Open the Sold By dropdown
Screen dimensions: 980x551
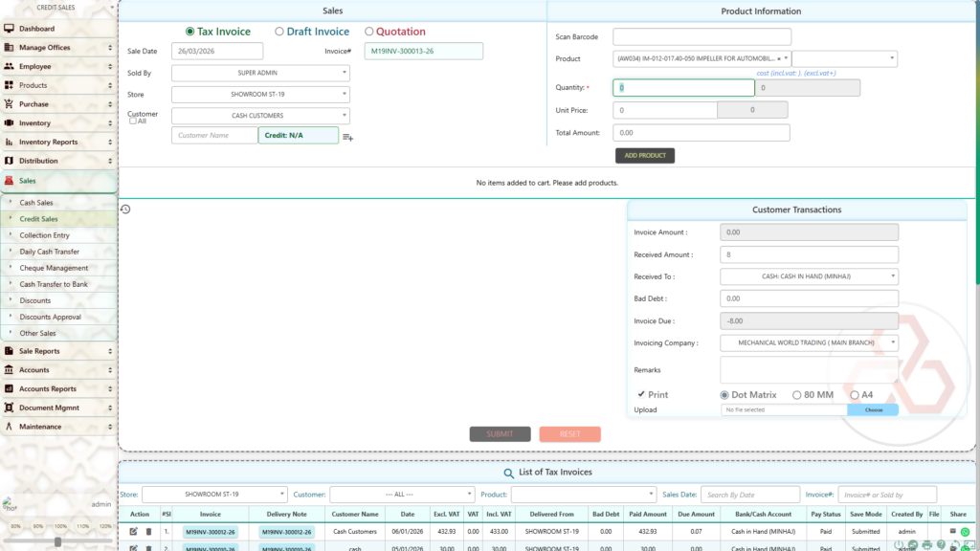[260, 73]
